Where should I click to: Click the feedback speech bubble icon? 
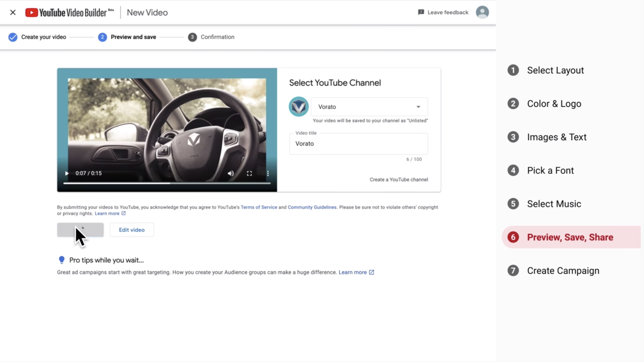tap(421, 12)
